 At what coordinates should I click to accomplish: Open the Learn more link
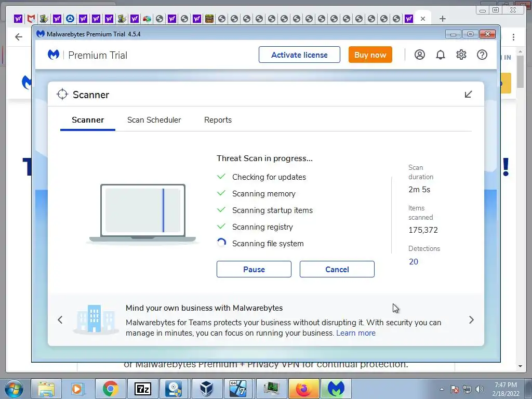pyautogui.click(x=356, y=333)
